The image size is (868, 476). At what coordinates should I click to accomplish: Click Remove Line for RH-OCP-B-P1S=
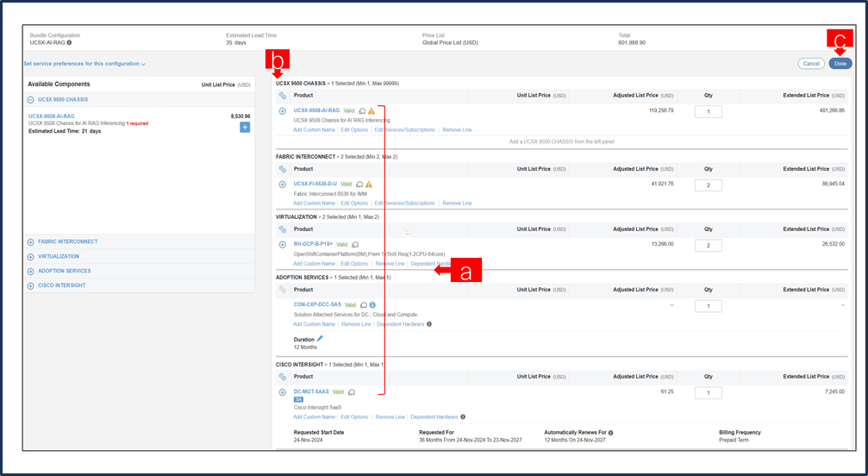point(390,264)
